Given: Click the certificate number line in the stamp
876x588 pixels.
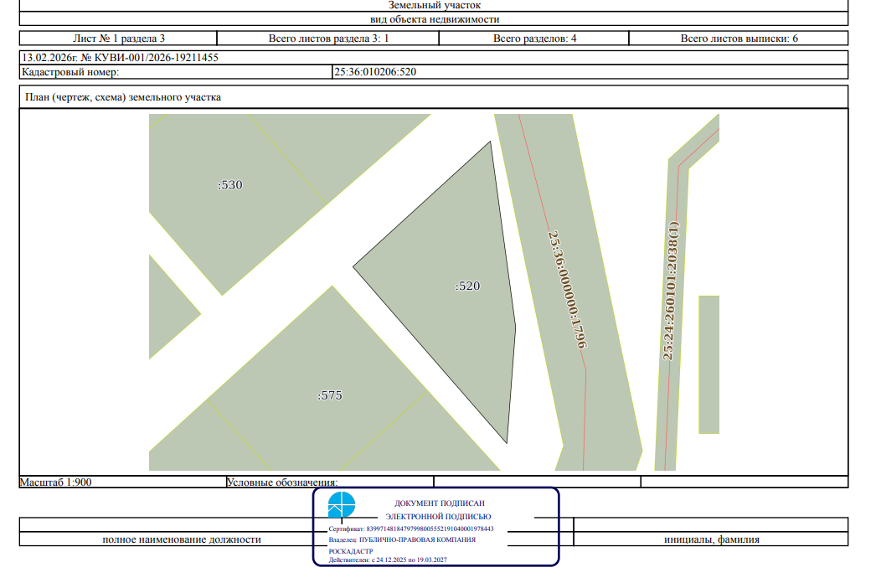Looking at the screenshot, I should coord(410,529).
